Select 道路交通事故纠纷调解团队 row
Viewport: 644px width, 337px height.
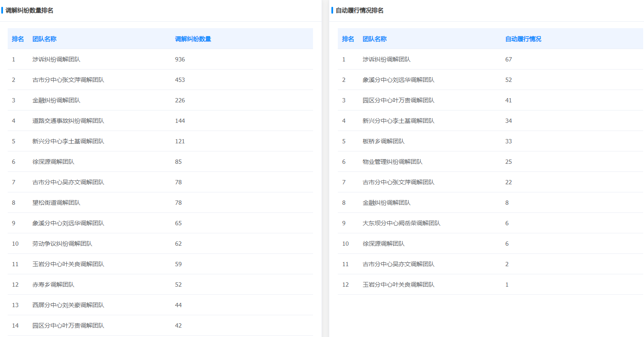(x=68, y=121)
